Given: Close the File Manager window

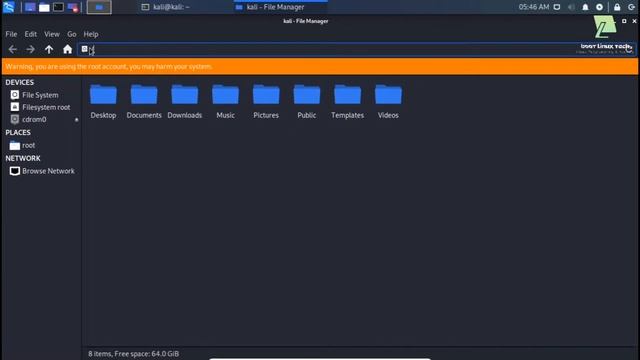Looking at the screenshot, I should (x=634, y=21).
